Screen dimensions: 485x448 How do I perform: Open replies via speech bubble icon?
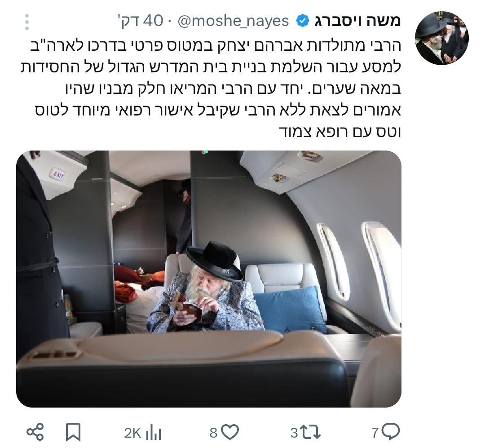390,431
